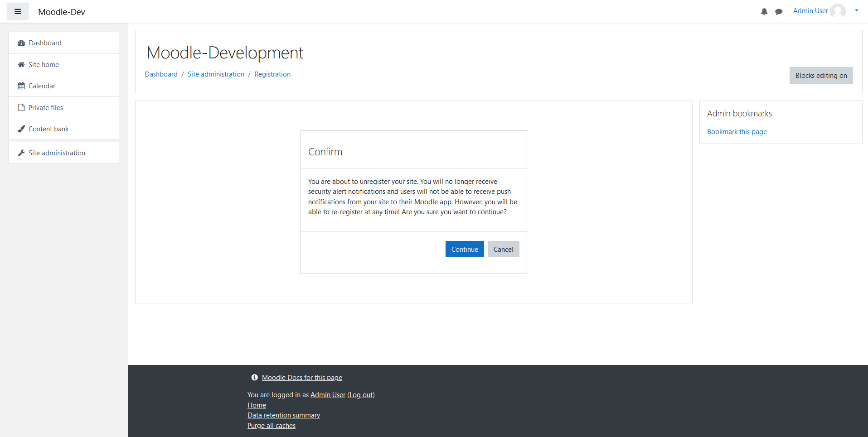Click the Admin bookmarks block title
The width and height of the screenshot is (868, 437).
[x=739, y=114]
